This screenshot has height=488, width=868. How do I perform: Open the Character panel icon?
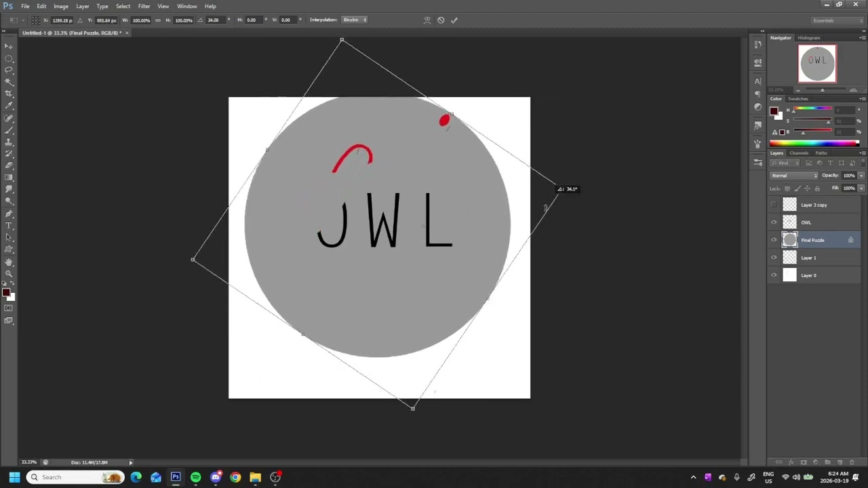point(758,81)
